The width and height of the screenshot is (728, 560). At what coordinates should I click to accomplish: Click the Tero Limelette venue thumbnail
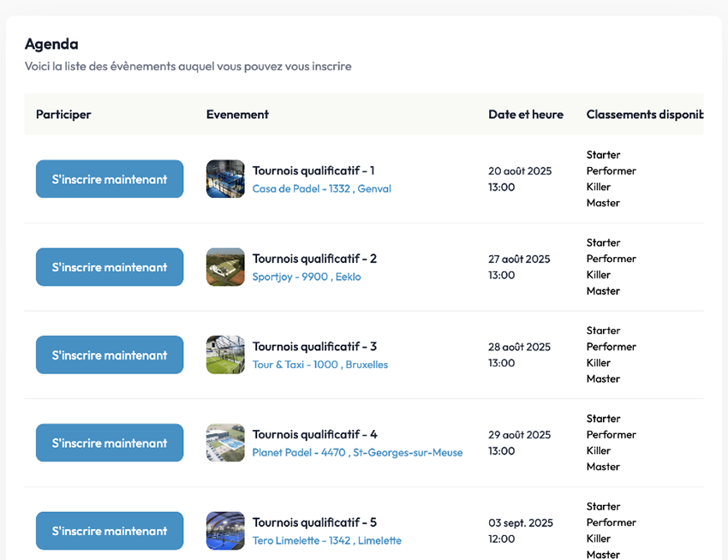click(x=225, y=531)
